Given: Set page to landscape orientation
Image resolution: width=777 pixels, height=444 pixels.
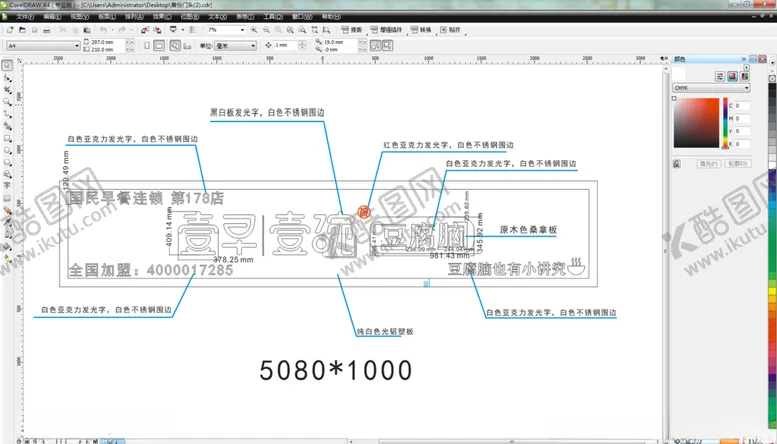Looking at the screenshot, I should click(x=159, y=46).
